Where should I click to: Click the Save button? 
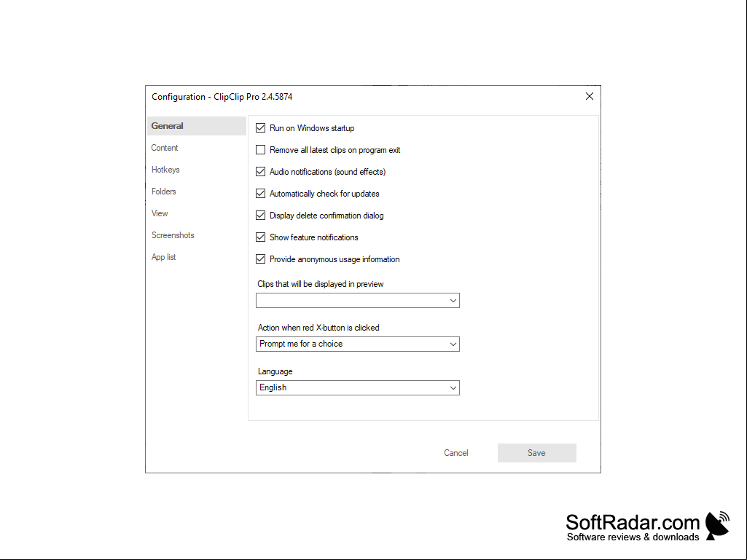pyautogui.click(x=537, y=453)
